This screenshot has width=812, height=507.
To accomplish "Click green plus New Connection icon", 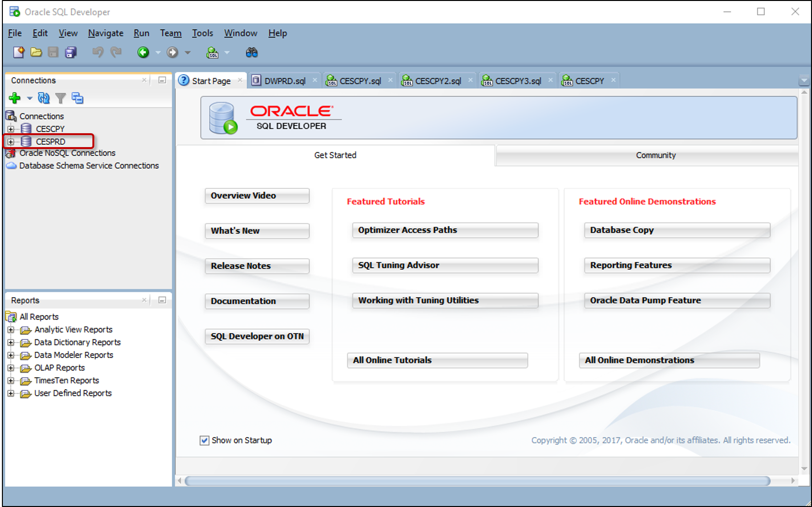I will click(x=15, y=98).
